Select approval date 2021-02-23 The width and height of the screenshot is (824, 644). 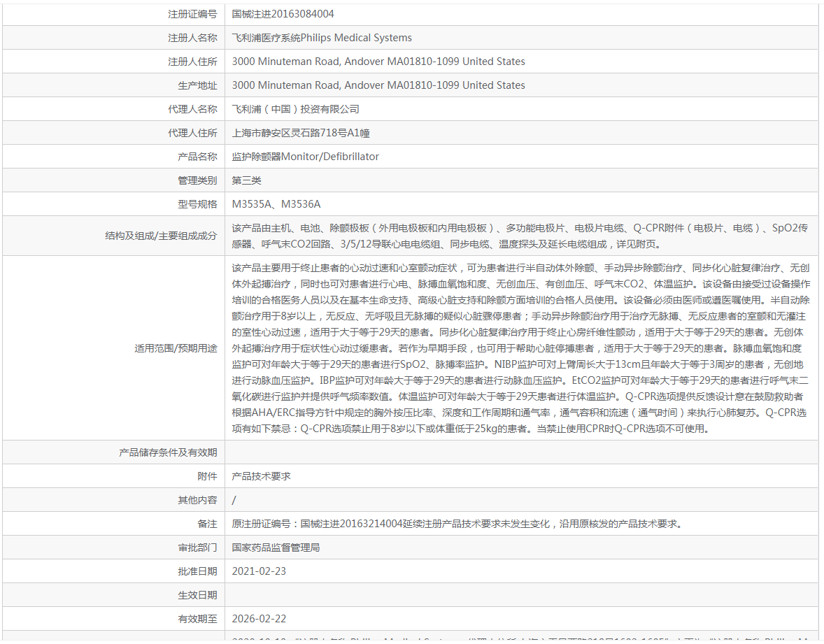(259, 571)
